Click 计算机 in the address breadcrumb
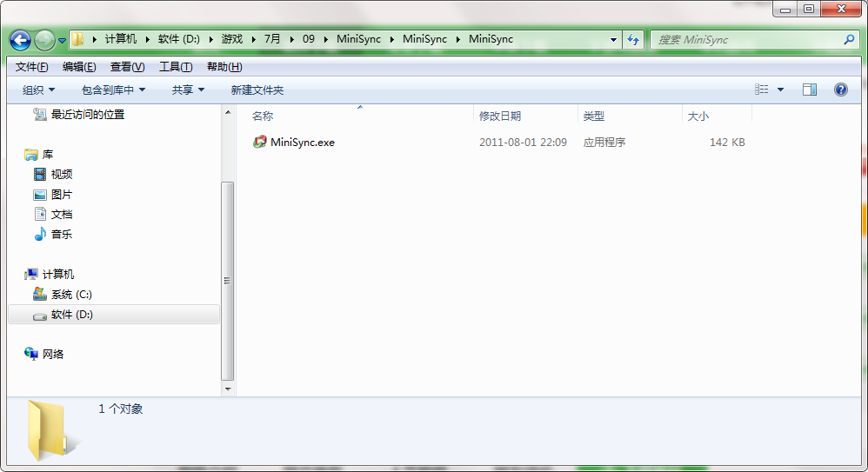The height and width of the screenshot is (472, 868). [121, 39]
